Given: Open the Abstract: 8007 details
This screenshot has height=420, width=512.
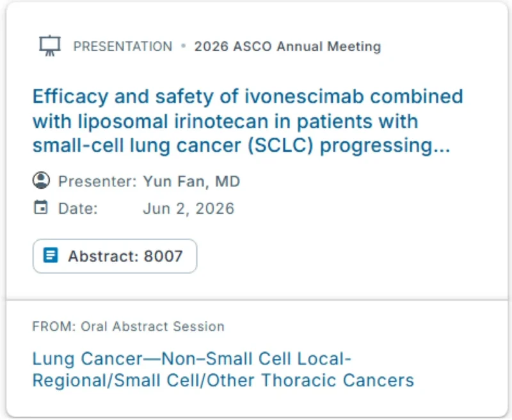Looking at the screenshot, I should coord(115,256).
